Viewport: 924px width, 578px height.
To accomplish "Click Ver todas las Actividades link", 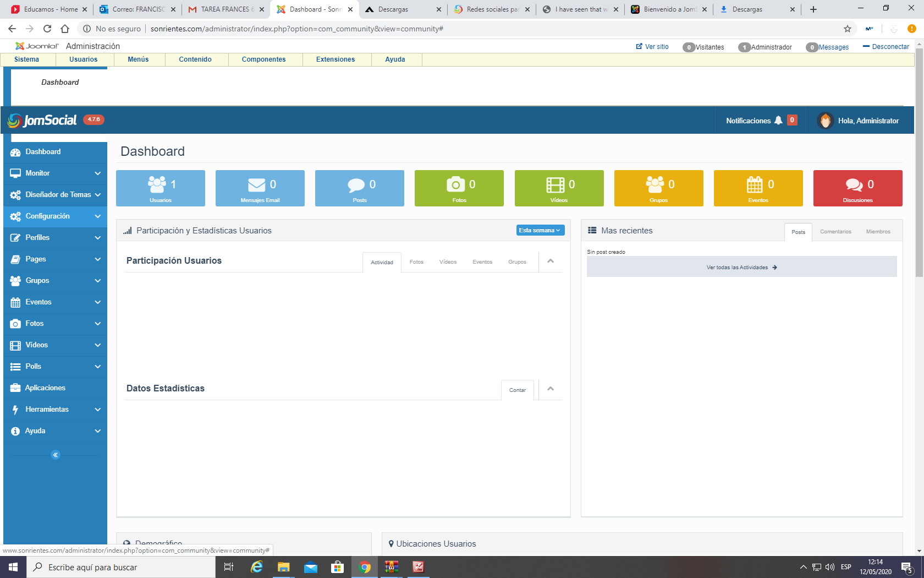I will click(x=741, y=268).
